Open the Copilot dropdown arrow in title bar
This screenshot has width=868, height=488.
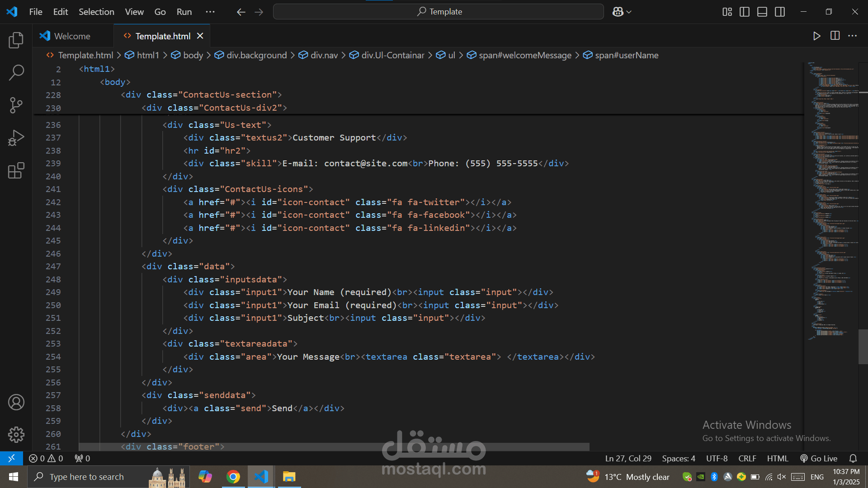pos(629,12)
